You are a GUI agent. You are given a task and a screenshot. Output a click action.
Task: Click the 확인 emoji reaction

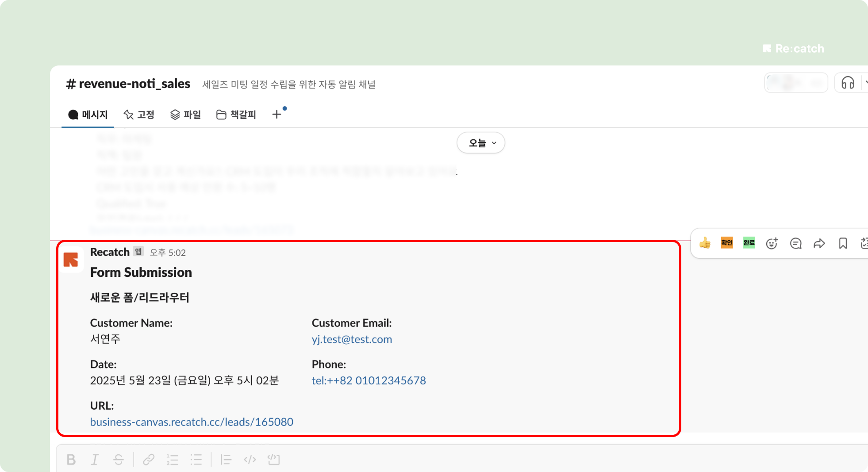click(727, 243)
